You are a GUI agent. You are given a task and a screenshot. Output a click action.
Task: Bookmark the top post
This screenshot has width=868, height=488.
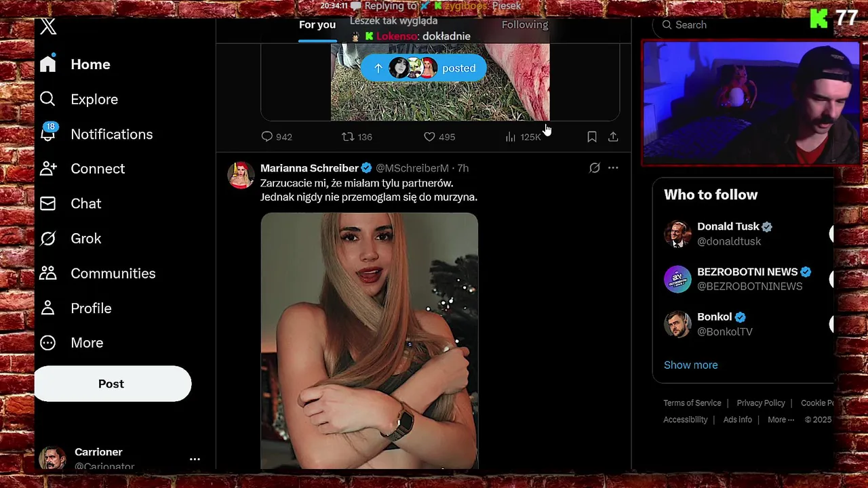(x=592, y=137)
